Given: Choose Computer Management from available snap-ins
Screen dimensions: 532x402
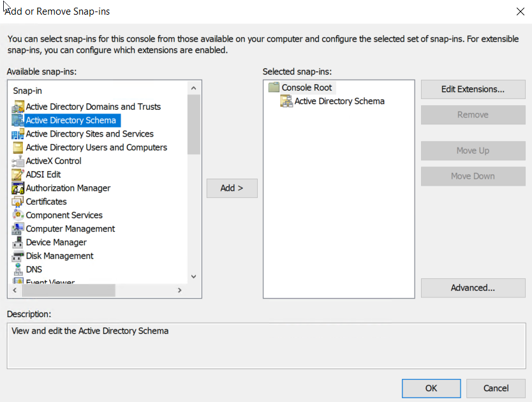Looking at the screenshot, I should pyautogui.click(x=70, y=228).
